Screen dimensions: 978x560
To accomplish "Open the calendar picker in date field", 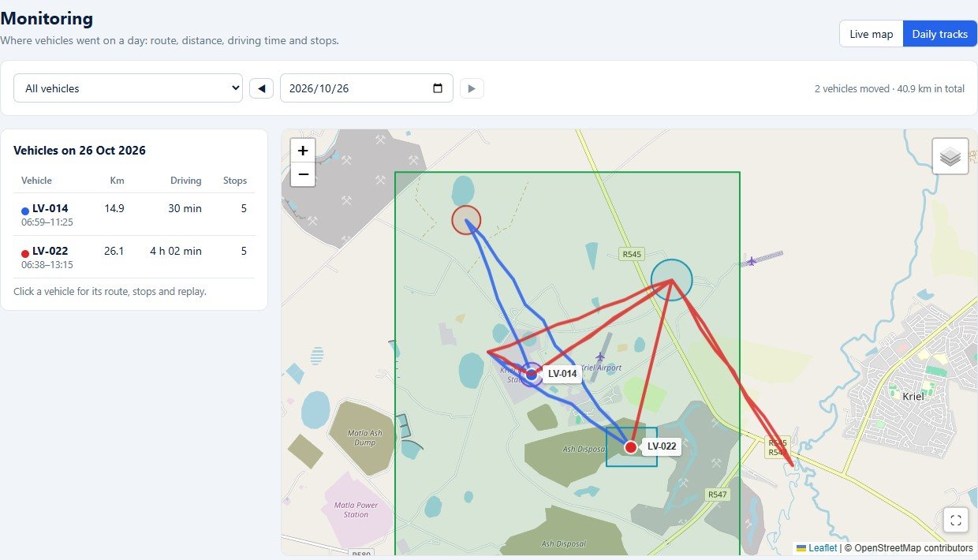I will tap(438, 88).
